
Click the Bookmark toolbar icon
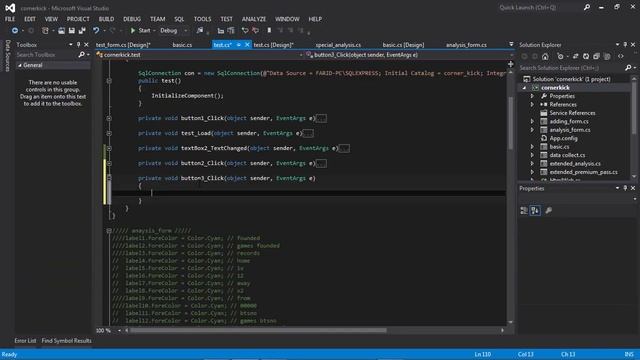[x=269, y=31]
